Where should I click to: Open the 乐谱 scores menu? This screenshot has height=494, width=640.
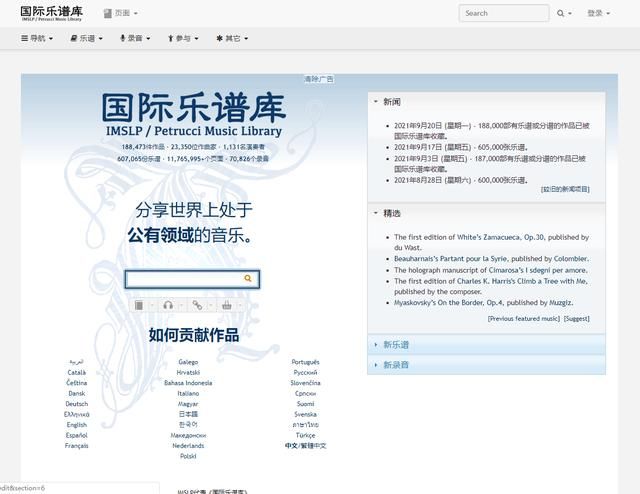(x=86, y=38)
